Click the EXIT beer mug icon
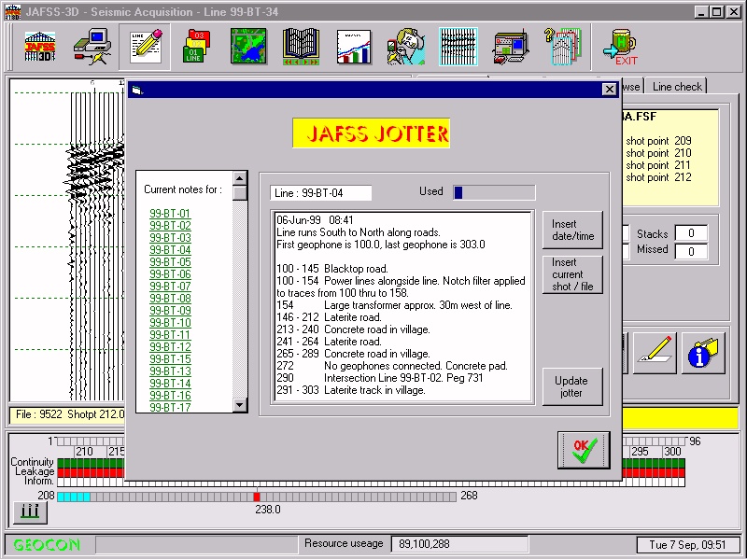Viewport: 747px width, 560px height. coord(620,47)
